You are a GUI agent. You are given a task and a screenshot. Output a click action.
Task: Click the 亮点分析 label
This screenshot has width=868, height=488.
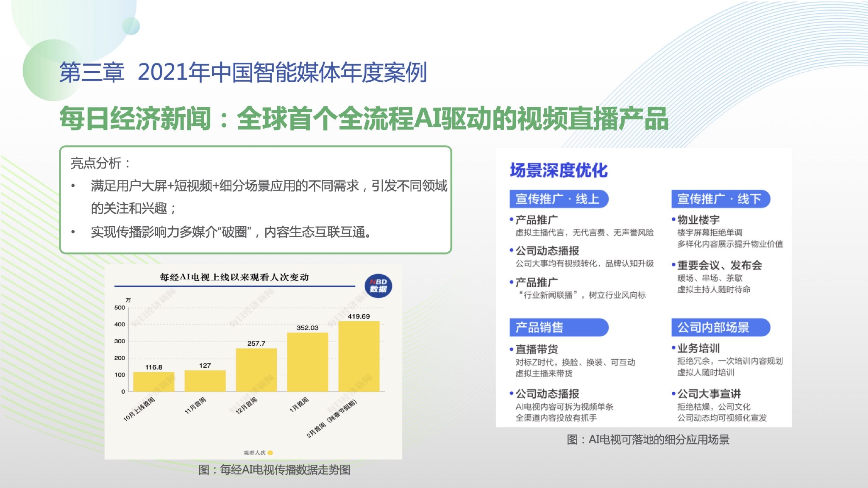100,163
